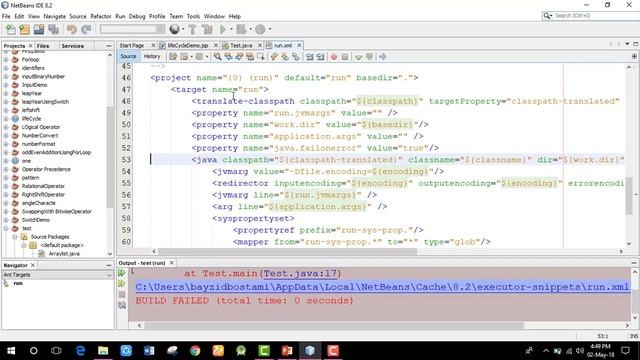
Task: Click the Check XML green arrow icon
Action: point(359,57)
